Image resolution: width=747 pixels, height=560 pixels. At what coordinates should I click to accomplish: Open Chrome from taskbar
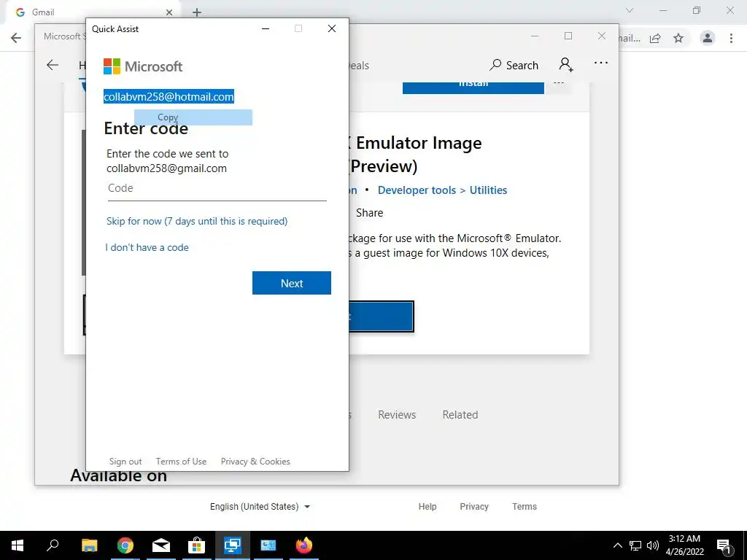125,545
